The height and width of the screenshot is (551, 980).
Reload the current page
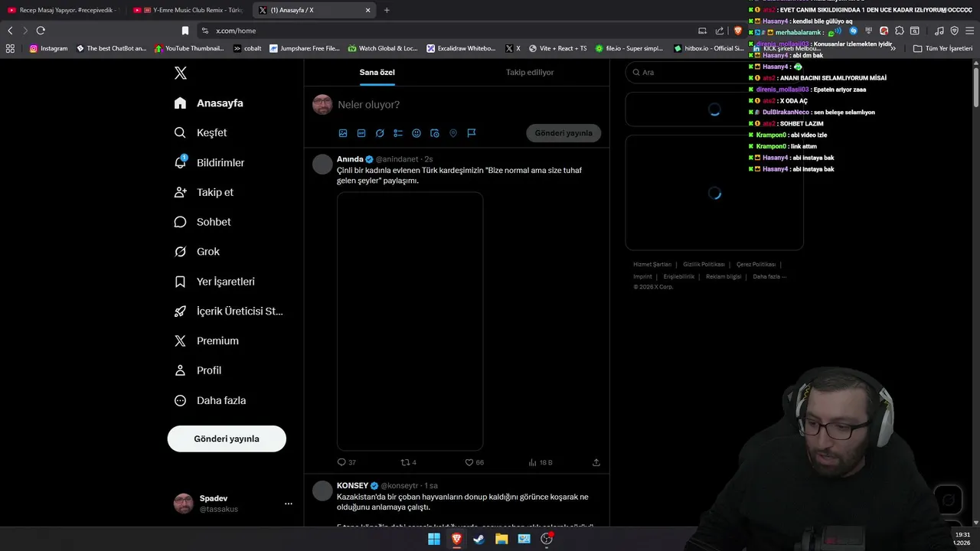(x=41, y=31)
